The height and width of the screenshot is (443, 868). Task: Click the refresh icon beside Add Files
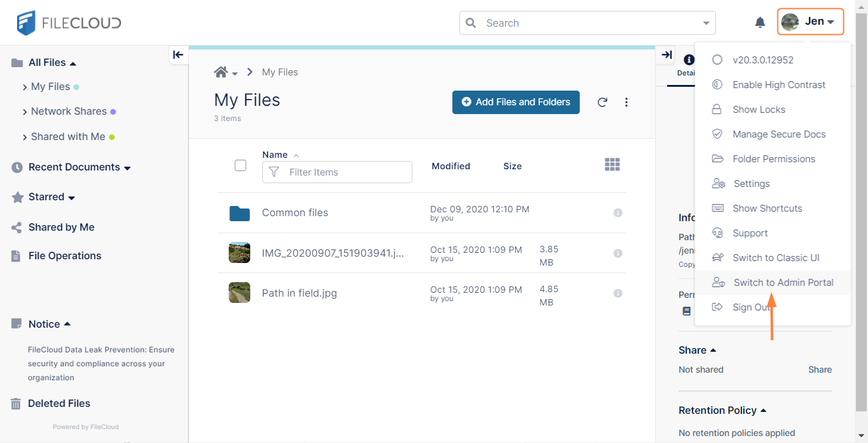603,102
